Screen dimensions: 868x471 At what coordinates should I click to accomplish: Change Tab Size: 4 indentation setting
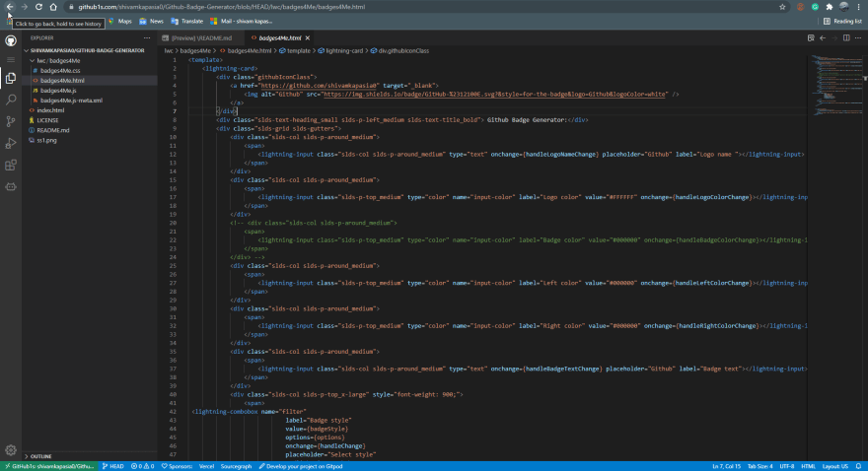click(x=760, y=466)
